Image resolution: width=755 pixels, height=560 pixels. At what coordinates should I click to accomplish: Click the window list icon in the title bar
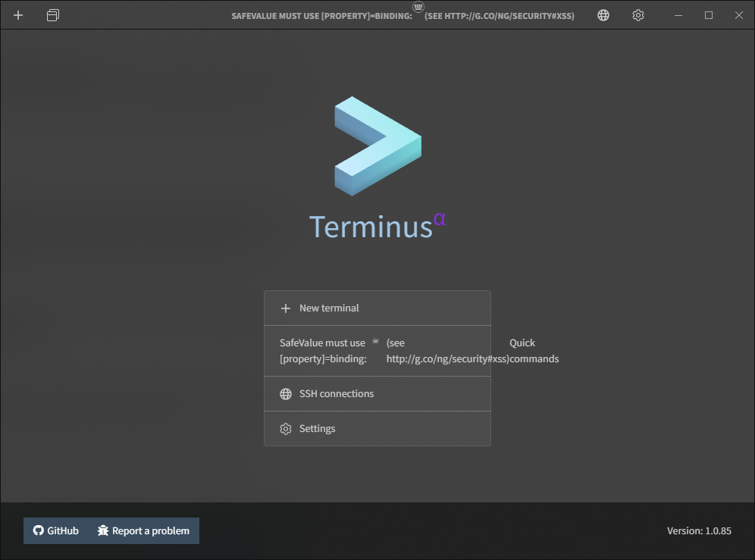click(52, 15)
